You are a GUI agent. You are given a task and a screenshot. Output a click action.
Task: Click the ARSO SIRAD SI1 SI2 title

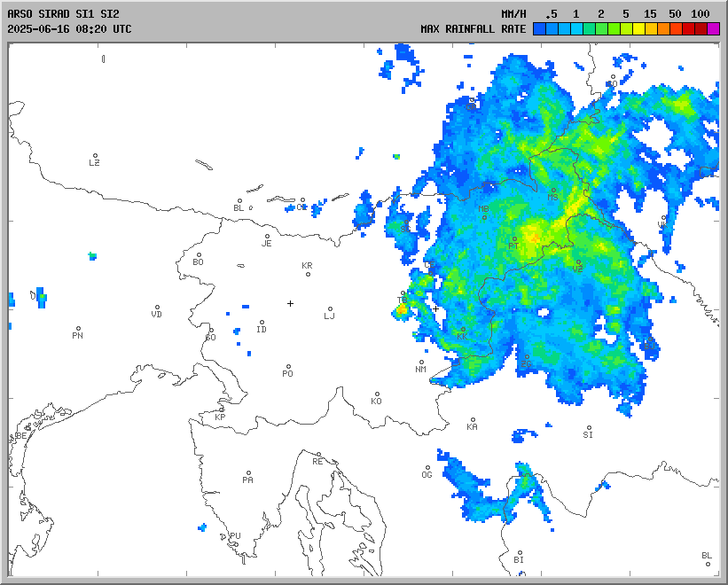[62, 13]
